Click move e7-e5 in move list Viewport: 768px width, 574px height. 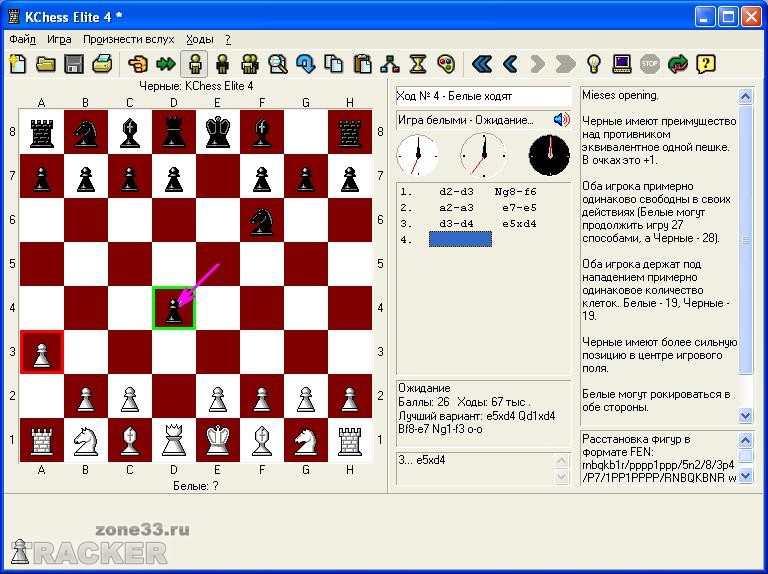click(519, 208)
